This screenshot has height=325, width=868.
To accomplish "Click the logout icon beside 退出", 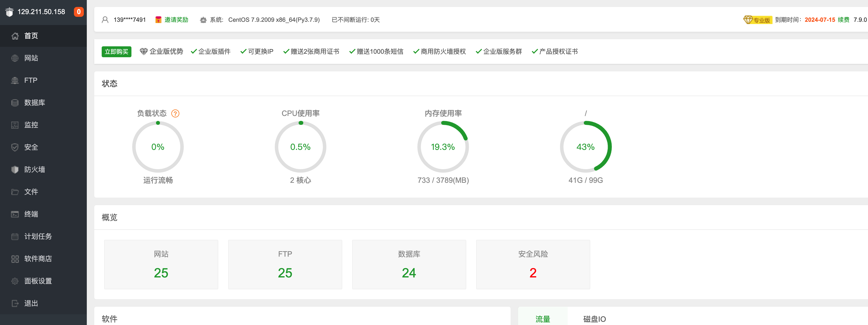I will click(x=15, y=303).
